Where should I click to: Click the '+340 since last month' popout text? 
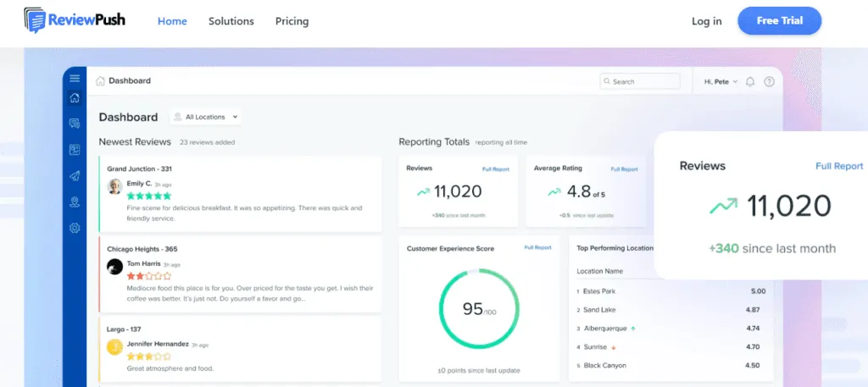coord(772,248)
